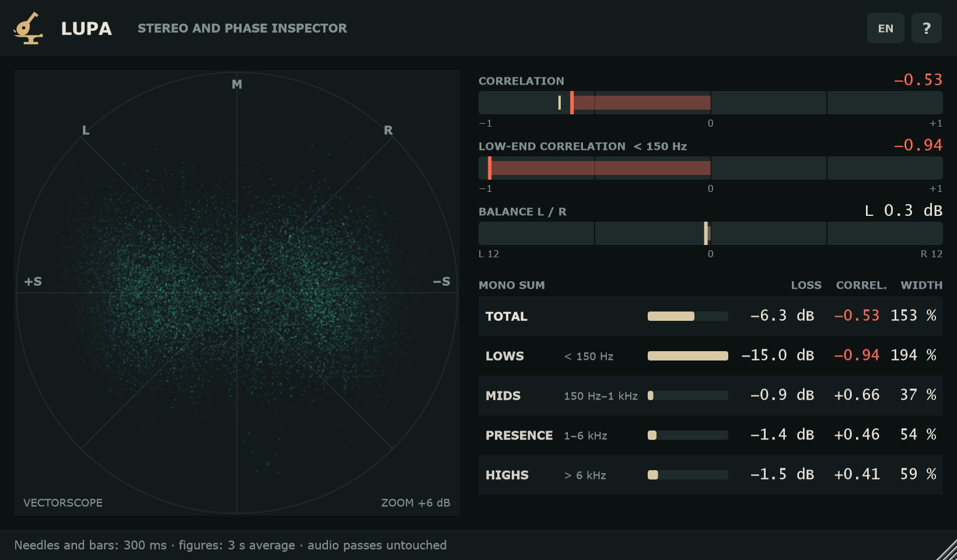This screenshot has width=957, height=560.
Task: Select the PRESENCE band row
Action: [710, 435]
